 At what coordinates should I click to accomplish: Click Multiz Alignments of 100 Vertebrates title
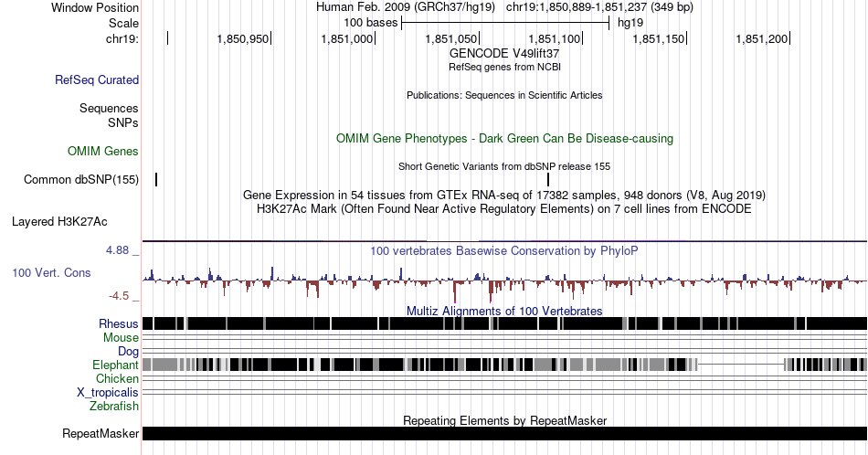pyautogui.click(x=504, y=311)
